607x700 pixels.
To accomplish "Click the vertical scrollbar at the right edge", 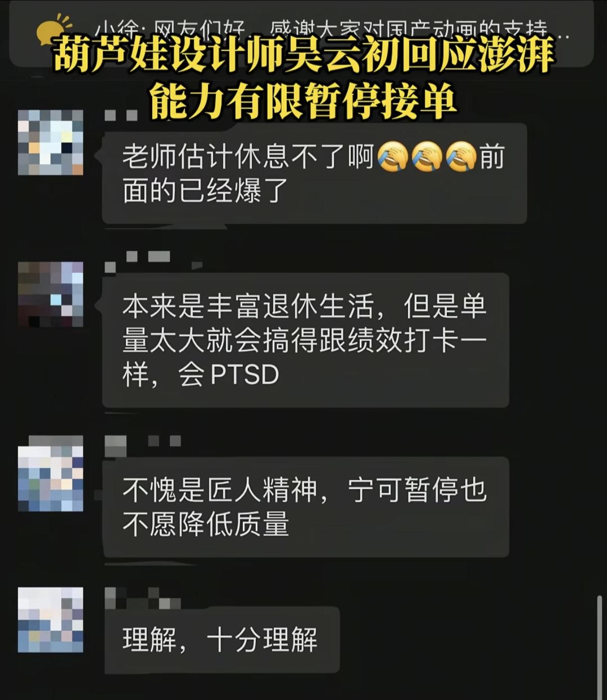I will [x=600, y=647].
